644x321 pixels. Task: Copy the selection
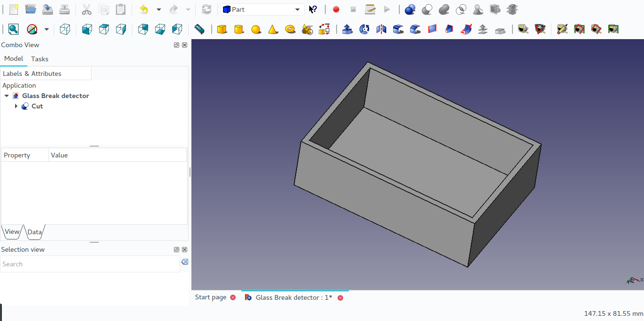point(104,9)
